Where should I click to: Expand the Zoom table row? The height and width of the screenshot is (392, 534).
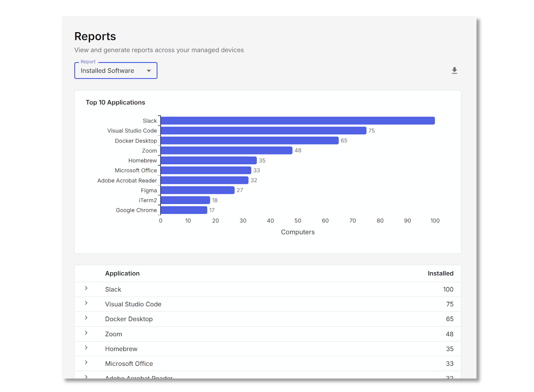pos(86,333)
